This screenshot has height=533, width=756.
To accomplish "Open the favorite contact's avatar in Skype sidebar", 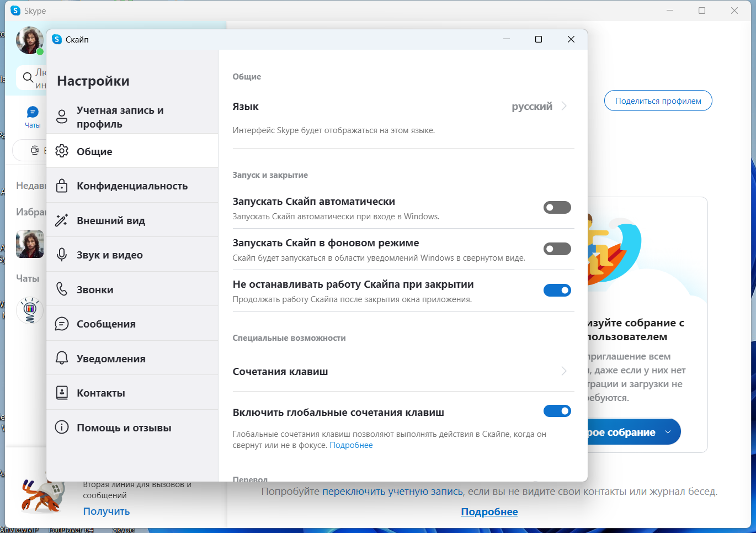I will coord(30,244).
